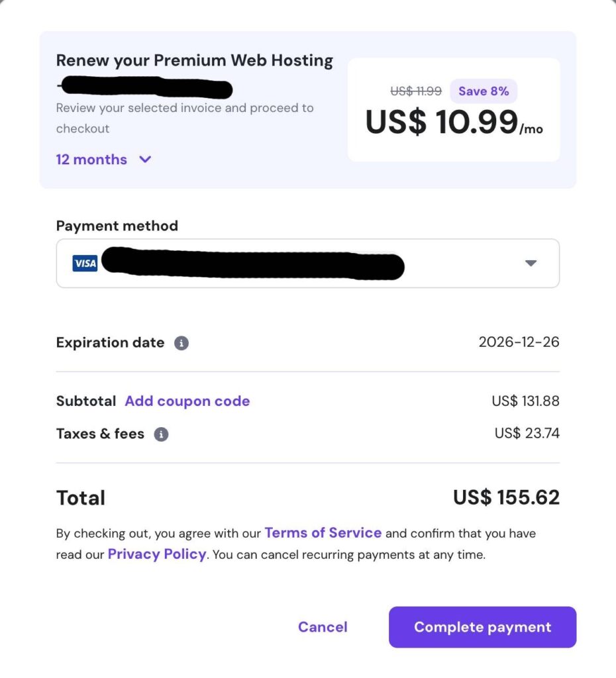The height and width of the screenshot is (678, 616).
Task: Expand the chevron next to 12 months
Action: coord(145,160)
